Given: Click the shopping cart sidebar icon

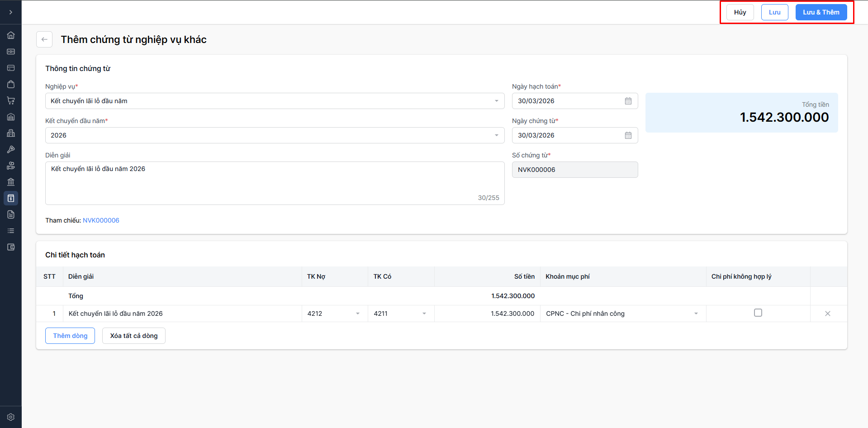Looking at the screenshot, I should (11, 100).
